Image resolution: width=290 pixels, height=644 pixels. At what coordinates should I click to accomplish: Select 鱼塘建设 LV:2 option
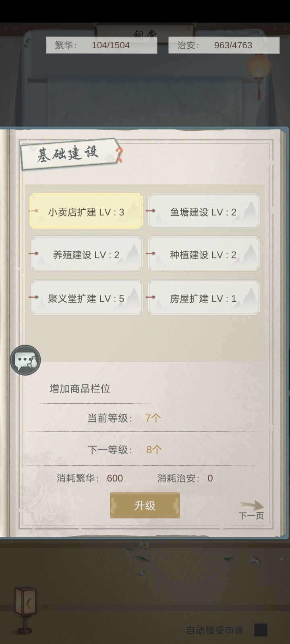click(203, 212)
